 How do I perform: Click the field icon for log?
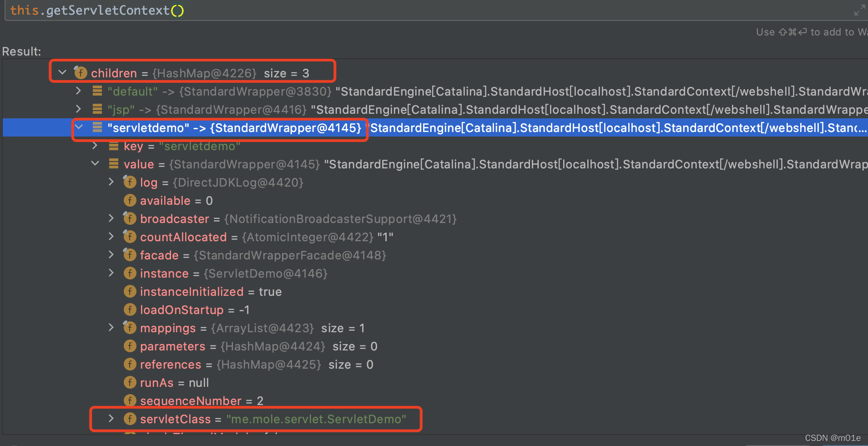click(x=130, y=182)
